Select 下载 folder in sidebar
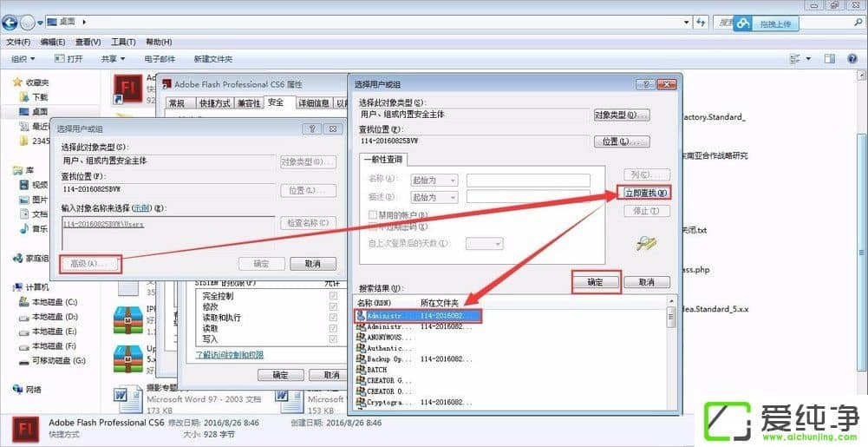Screen dimensions: 868x447 pyautogui.click(x=34, y=97)
